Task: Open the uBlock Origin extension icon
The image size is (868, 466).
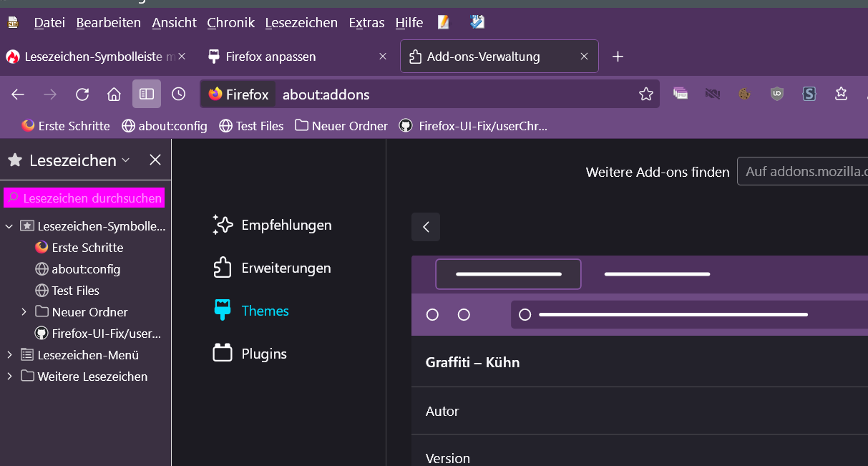Action: click(x=777, y=94)
